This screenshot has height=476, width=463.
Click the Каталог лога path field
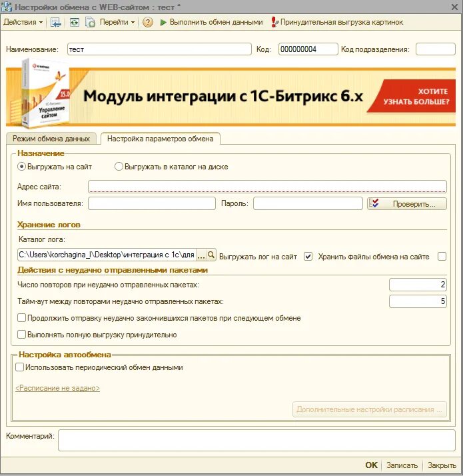[x=107, y=255]
